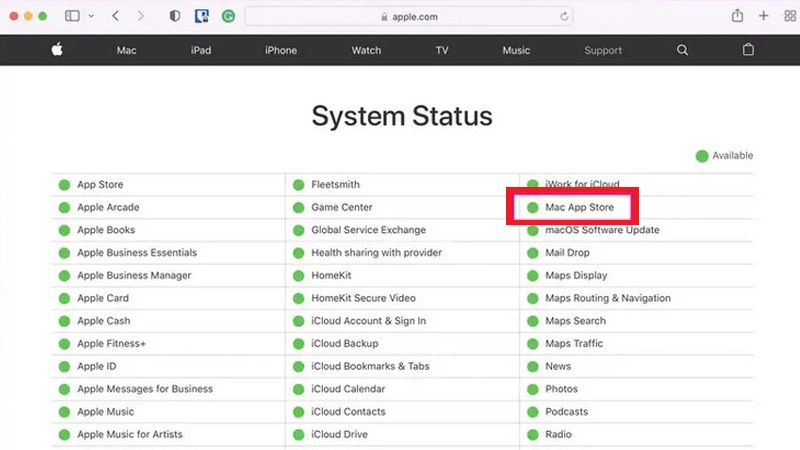Image resolution: width=800 pixels, height=450 pixels.
Task: Click Apple Business Essentials entry
Action: [137, 253]
